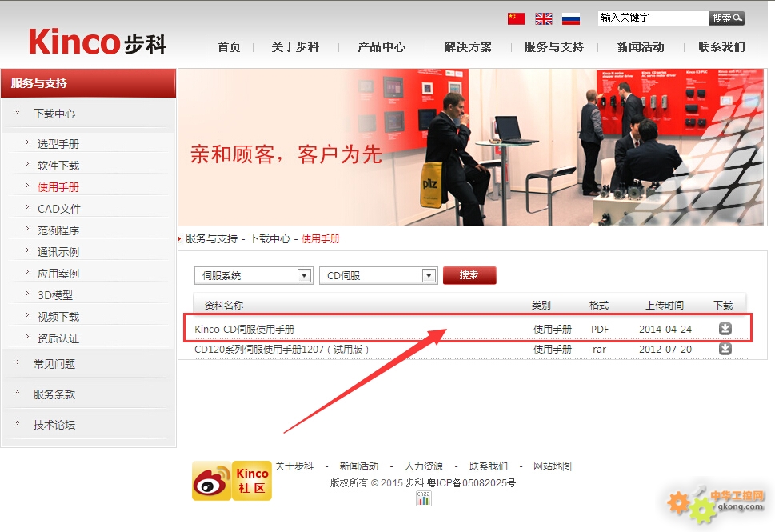The width and height of the screenshot is (775, 532).
Task: Click the 使用手册 breadcrumb link
Action: (x=320, y=239)
